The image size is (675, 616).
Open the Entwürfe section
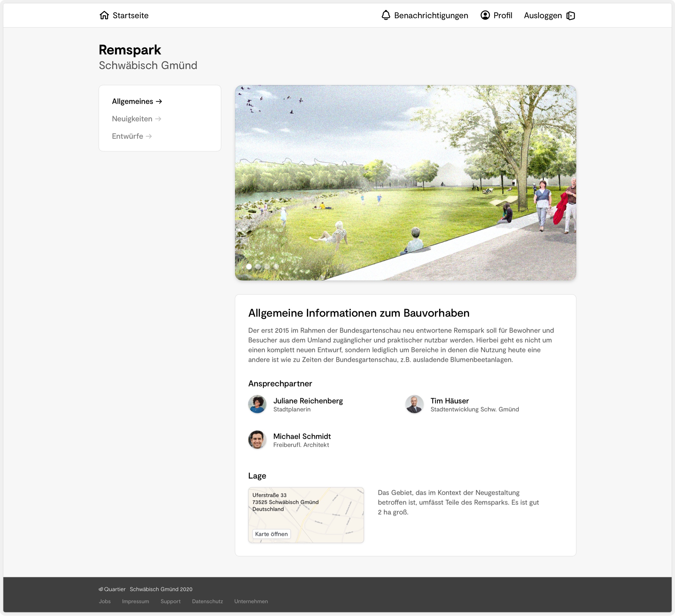(127, 136)
